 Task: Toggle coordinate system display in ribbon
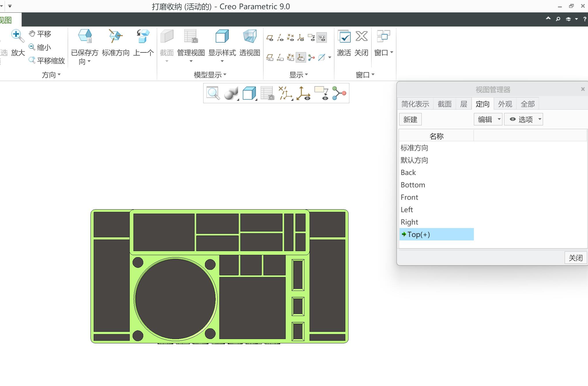tap(301, 38)
